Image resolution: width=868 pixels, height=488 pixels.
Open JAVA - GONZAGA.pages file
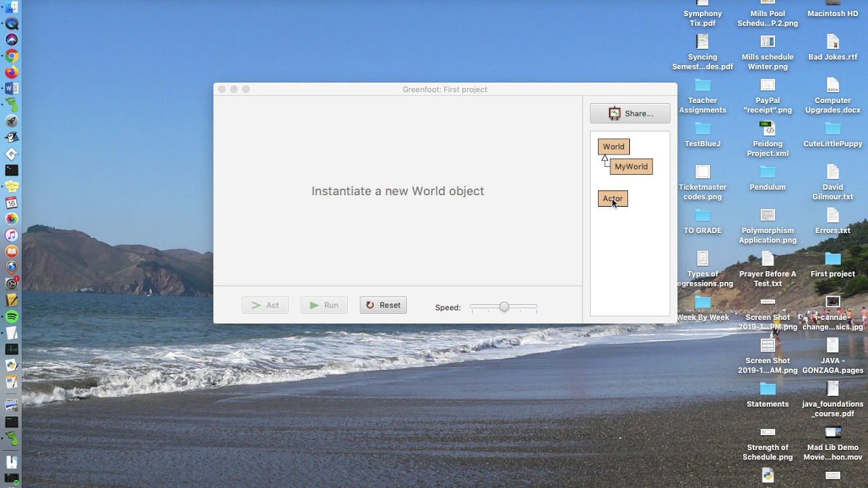click(833, 356)
